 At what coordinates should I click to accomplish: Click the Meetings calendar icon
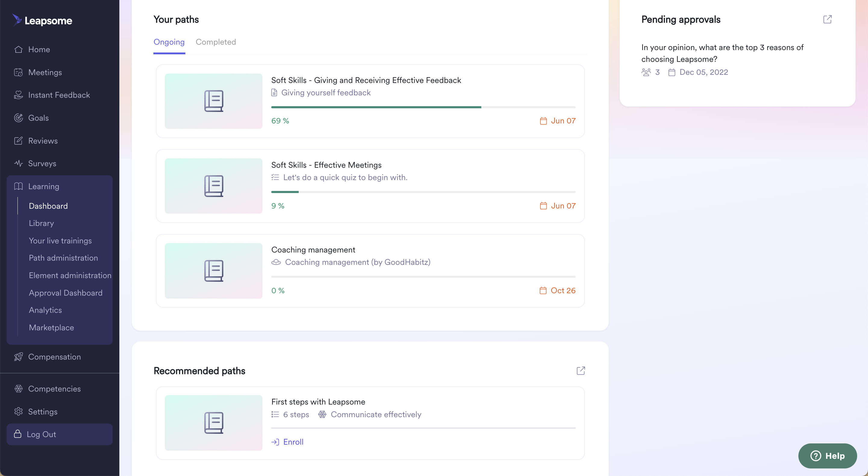point(18,72)
